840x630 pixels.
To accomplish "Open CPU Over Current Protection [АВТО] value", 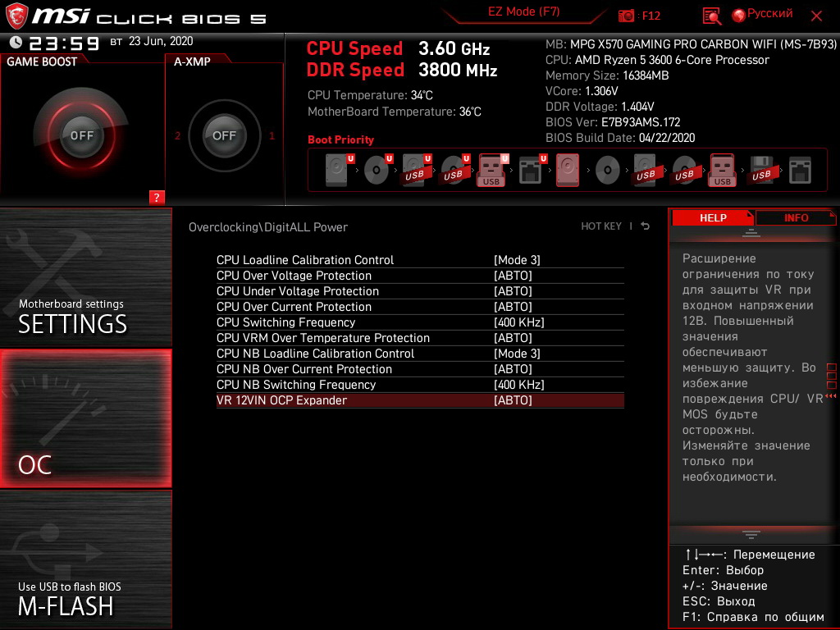I will (x=513, y=307).
